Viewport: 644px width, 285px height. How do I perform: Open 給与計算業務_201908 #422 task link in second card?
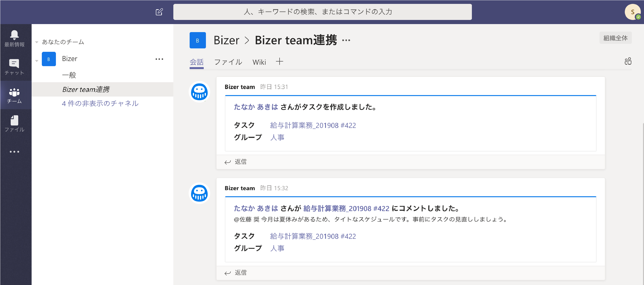[313, 236]
